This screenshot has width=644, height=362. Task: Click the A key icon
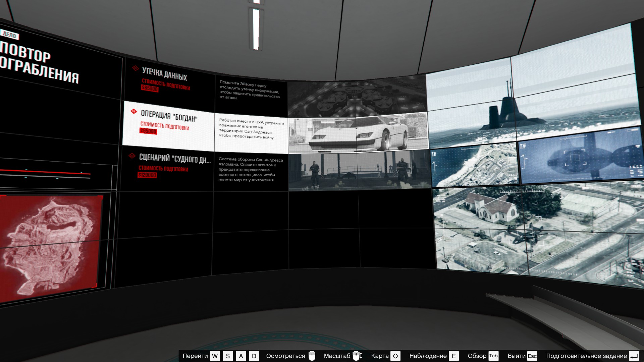coord(241,356)
